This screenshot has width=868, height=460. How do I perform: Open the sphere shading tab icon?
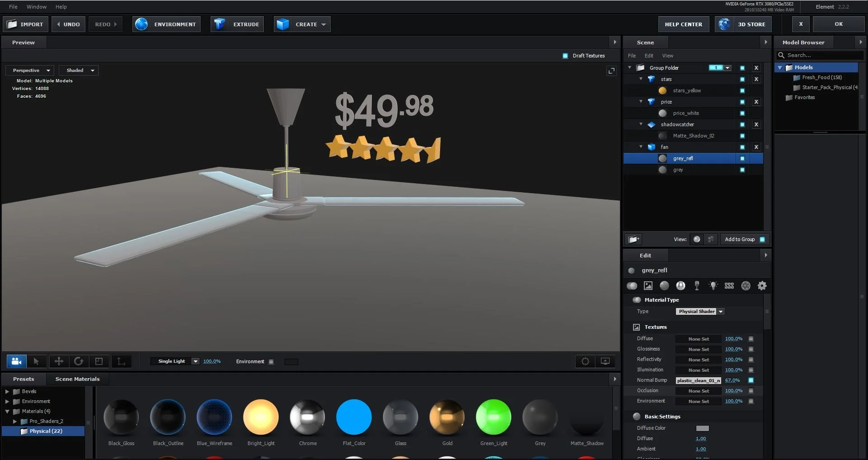point(664,285)
